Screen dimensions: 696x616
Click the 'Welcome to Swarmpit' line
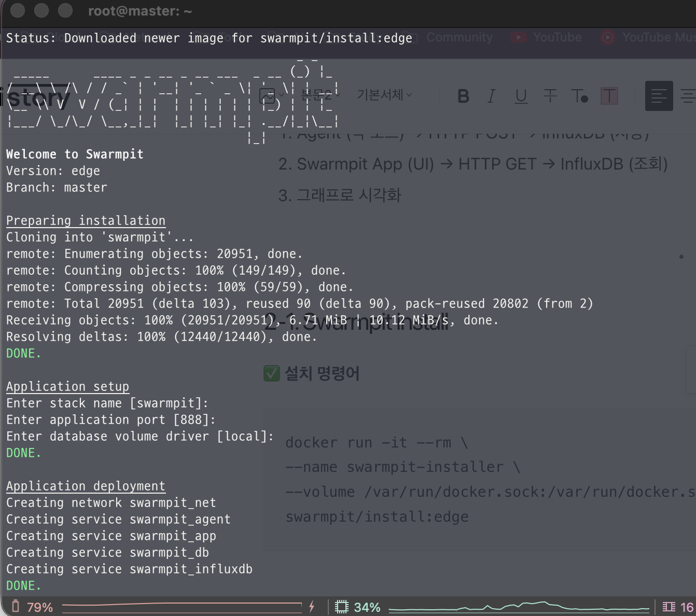coord(75,155)
